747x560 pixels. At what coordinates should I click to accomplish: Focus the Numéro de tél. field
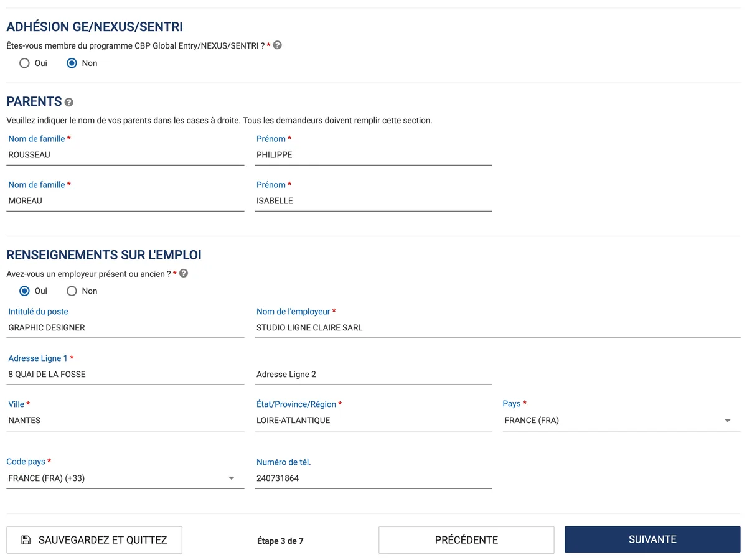374,478
